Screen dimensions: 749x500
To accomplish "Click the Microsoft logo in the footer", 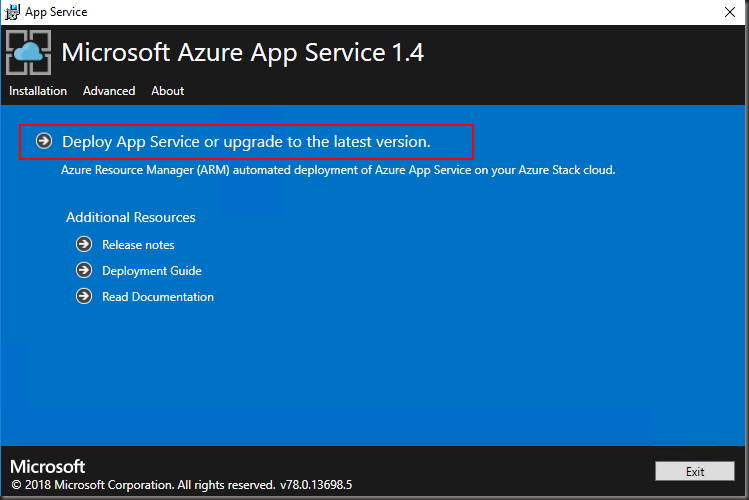I will (48, 467).
